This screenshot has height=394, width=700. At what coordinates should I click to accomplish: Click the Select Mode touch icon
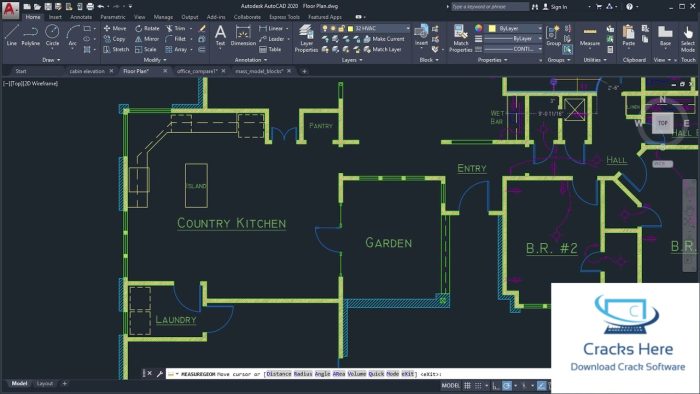[x=688, y=38]
